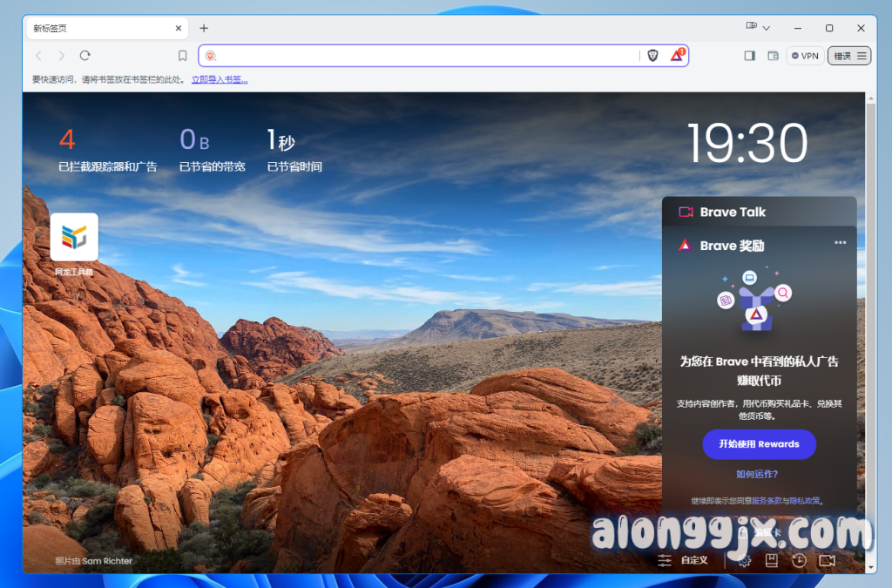Click the Brave Shields lion icon
Image resolution: width=892 pixels, height=588 pixels.
tap(653, 56)
